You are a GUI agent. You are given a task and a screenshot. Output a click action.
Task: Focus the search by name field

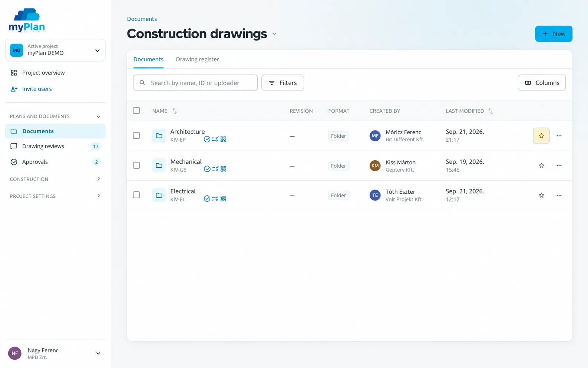(x=195, y=83)
